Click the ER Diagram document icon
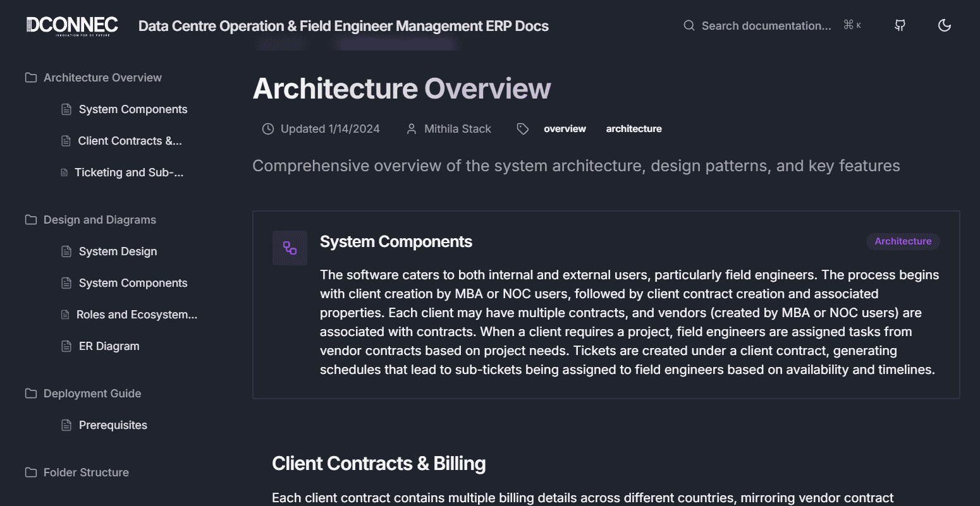Image resolution: width=980 pixels, height=506 pixels. point(66,346)
